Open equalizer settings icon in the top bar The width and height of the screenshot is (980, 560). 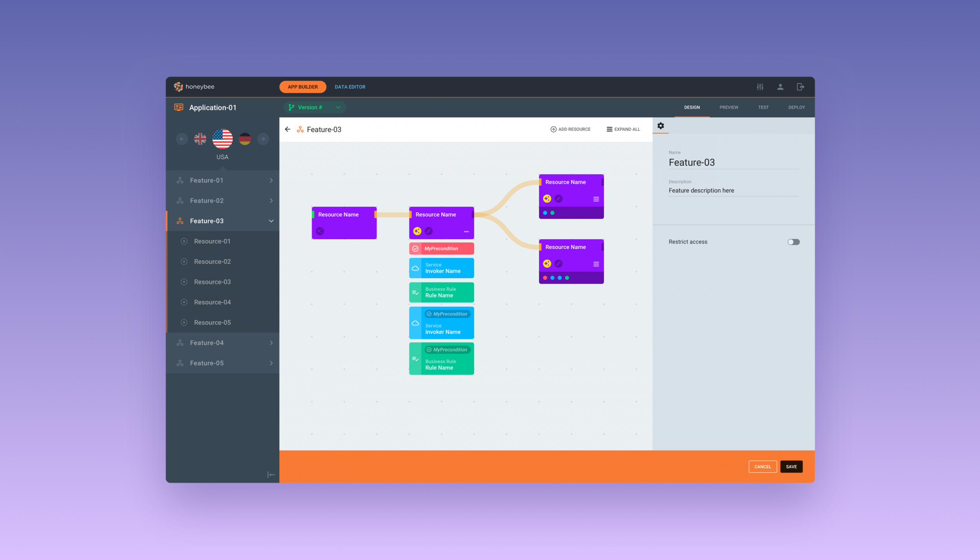click(x=760, y=87)
